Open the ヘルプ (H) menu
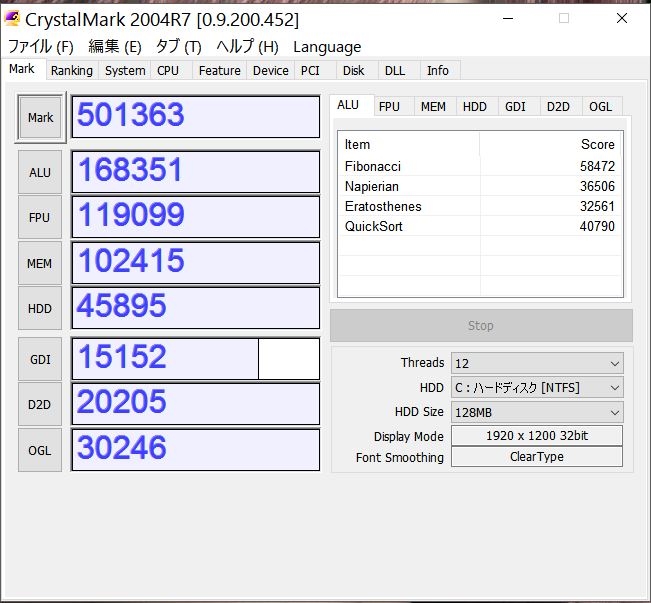651x603 pixels. 247,47
